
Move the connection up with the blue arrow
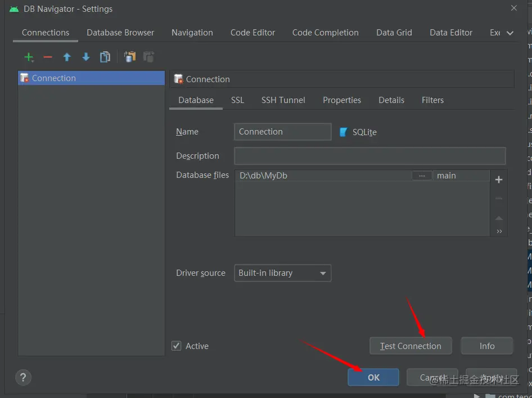(67, 57)
